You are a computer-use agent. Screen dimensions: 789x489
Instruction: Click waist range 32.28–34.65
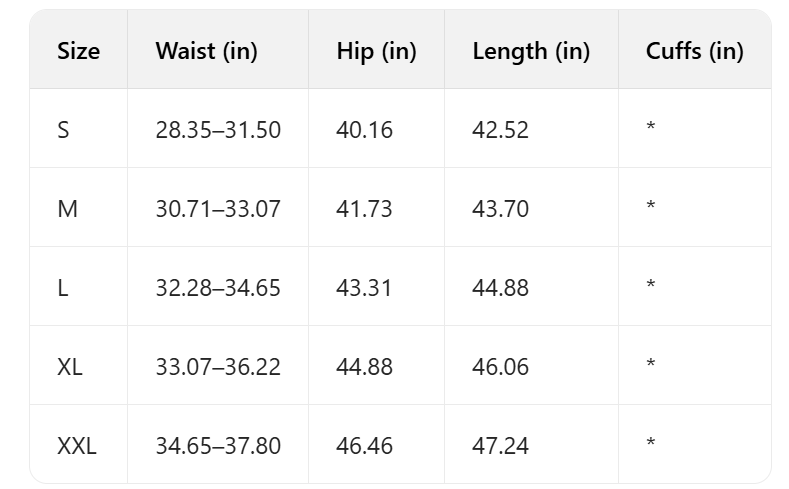pyautogui.click(x=218, y=288)
